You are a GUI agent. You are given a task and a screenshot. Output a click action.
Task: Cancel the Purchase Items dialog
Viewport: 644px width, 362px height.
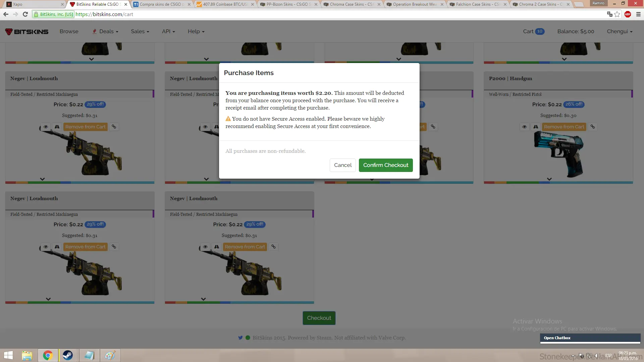[343, 165]
